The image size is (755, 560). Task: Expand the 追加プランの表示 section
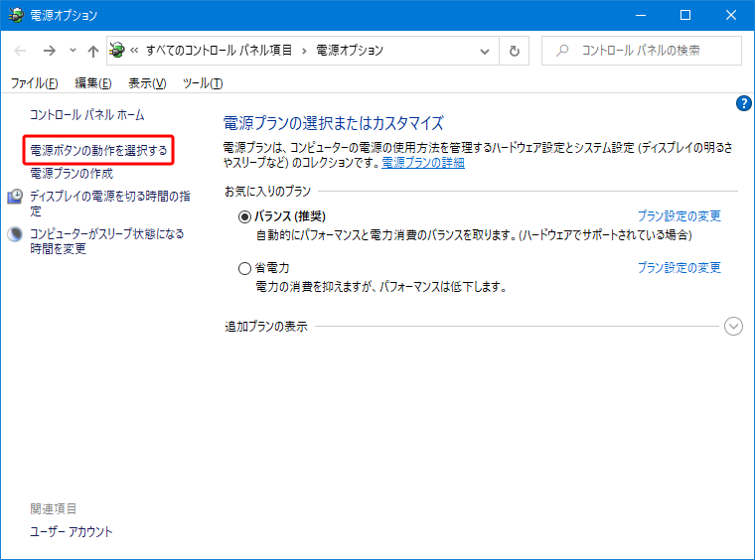tap(733, 327)
